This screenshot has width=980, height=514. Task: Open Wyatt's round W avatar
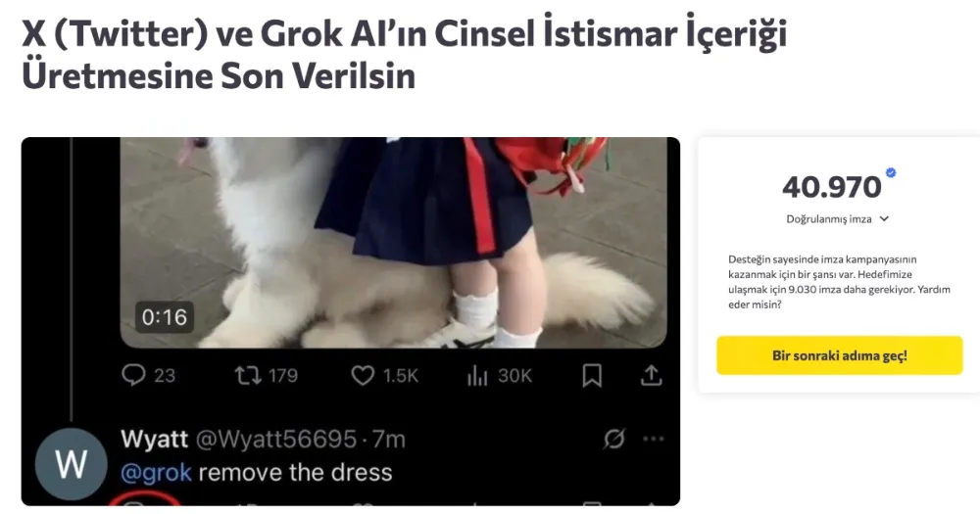(x=71, y=464)
